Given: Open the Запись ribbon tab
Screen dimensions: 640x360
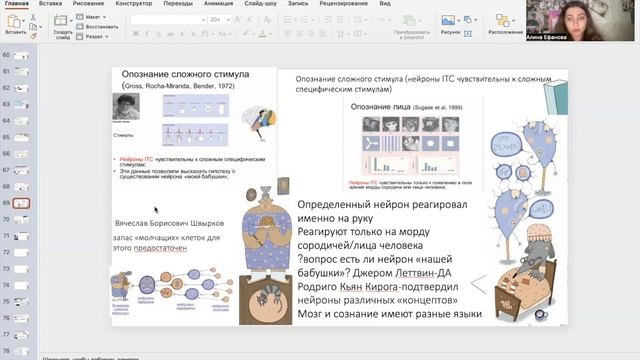Looking at the screenshot, I should (x=298, y=3).
